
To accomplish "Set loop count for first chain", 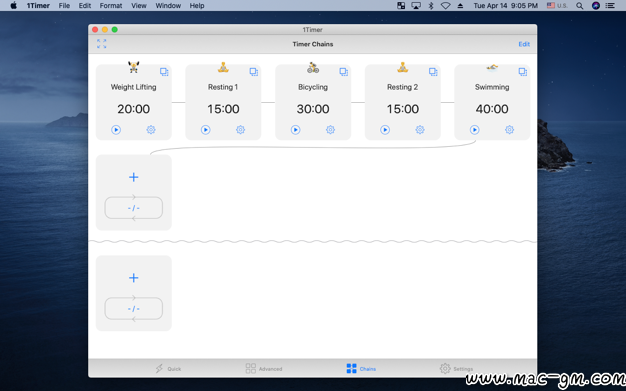I will click(x=134, y=208).
